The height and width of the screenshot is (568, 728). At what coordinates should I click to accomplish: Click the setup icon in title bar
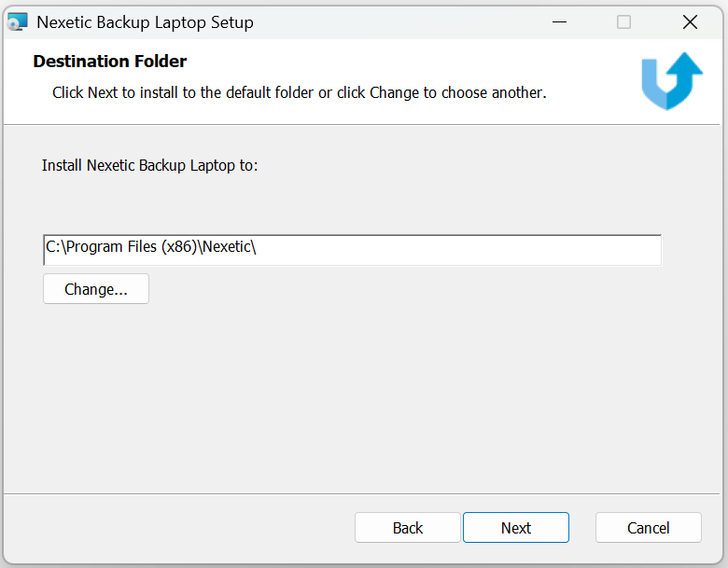pyautogui.click(x=18, y=21)
